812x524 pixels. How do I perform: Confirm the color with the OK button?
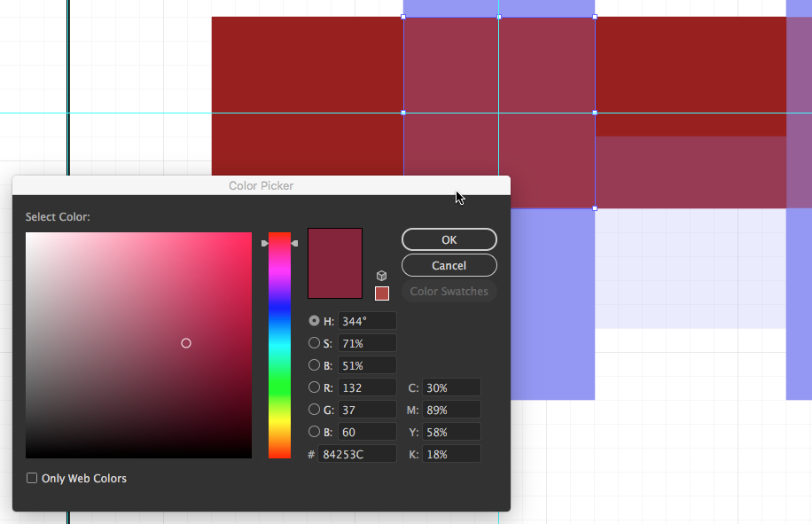pos(449,239)
